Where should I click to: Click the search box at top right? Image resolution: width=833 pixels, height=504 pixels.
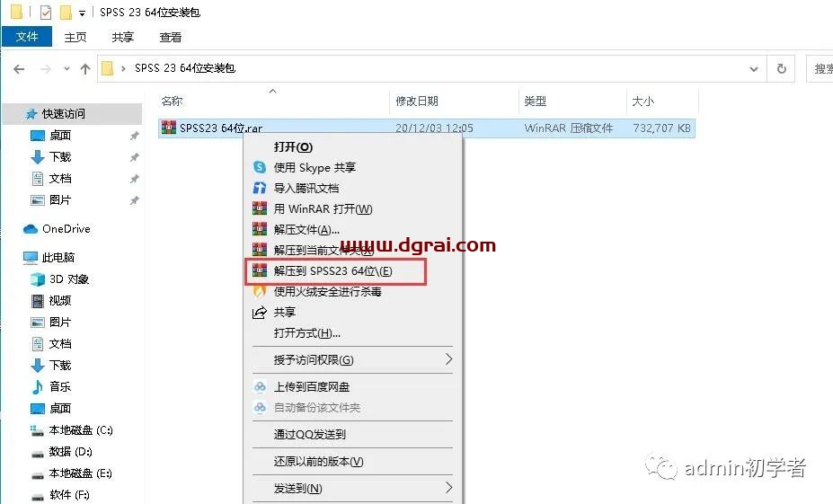[x=820, y=68]
